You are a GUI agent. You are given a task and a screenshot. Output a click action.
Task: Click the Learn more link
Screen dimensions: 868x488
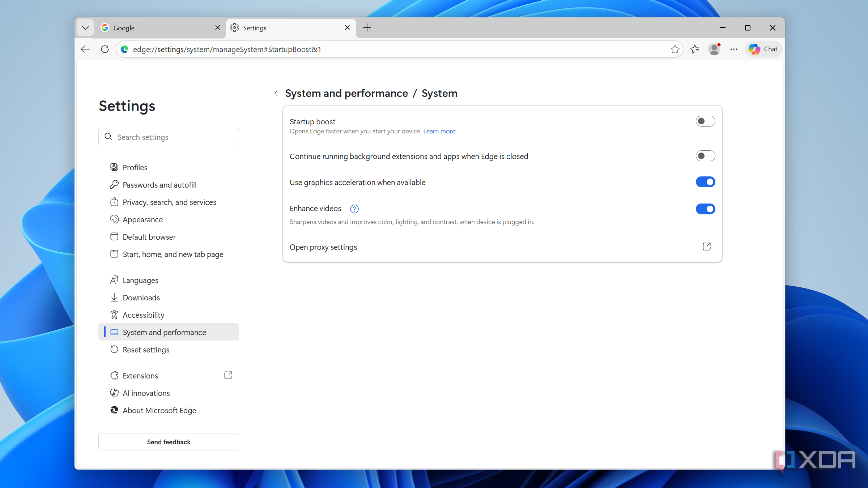[439, 131]
